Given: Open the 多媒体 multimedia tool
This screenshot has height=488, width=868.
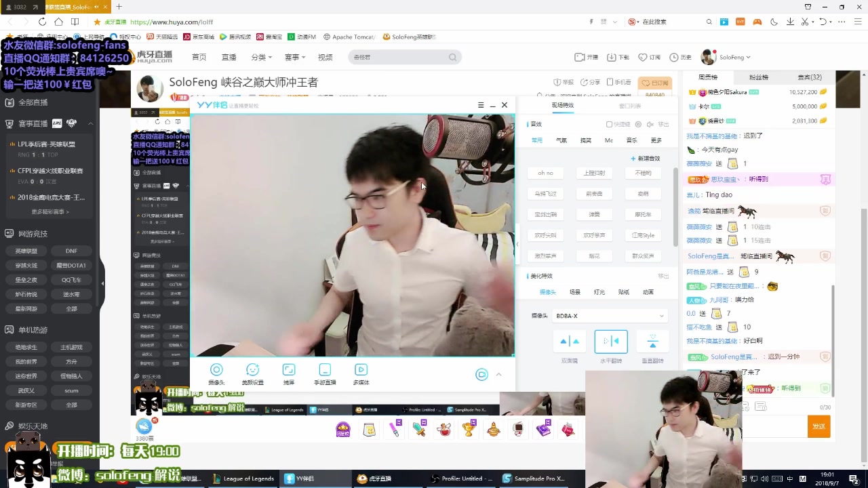Looking at the screenshot, I should coord(361,374).
